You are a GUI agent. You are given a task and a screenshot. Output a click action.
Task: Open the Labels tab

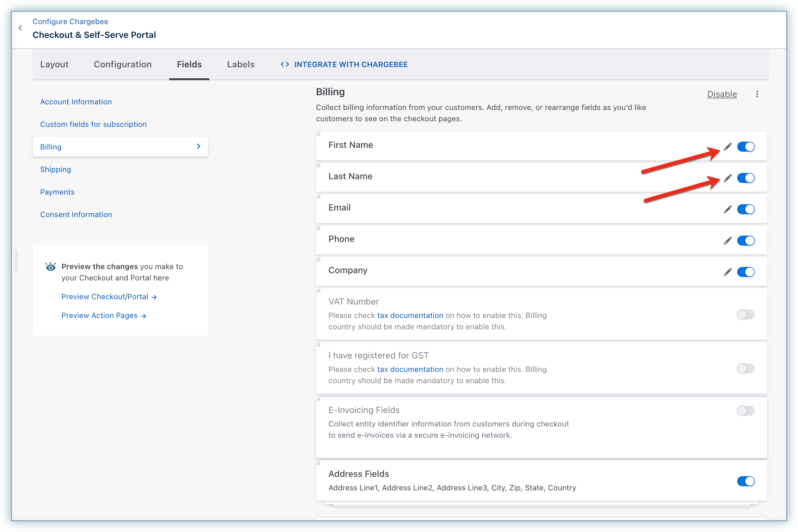[x=241, y=65]
